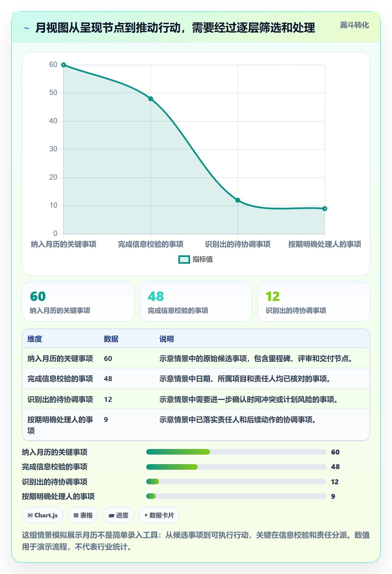The height and width of the screenshot is (574, 392).
Task: Click the lightning bolt icon beside the title
Action: coord(27,28)
